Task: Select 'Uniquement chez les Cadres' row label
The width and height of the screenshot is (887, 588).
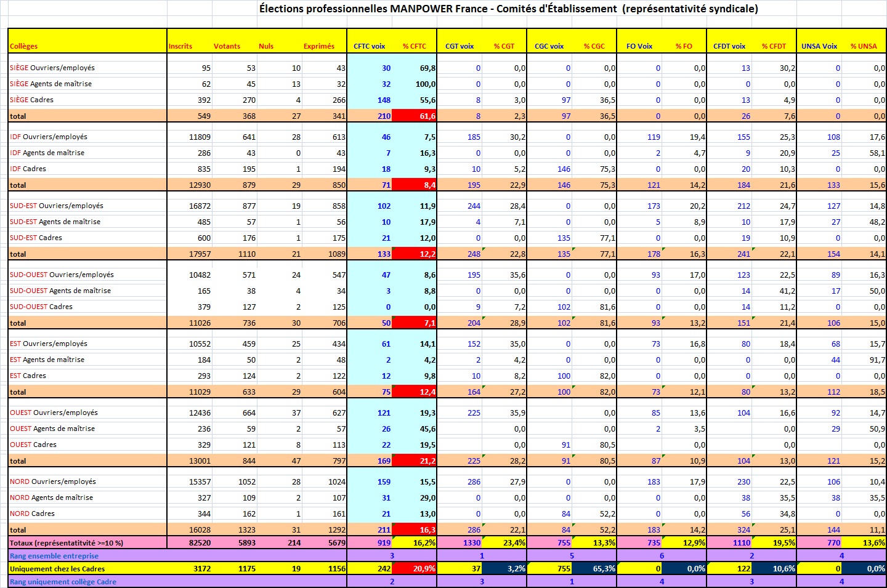Action: point(57,569)
